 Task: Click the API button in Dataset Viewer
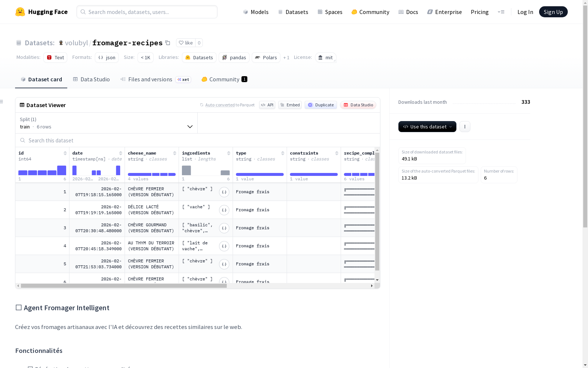(267, 105)
